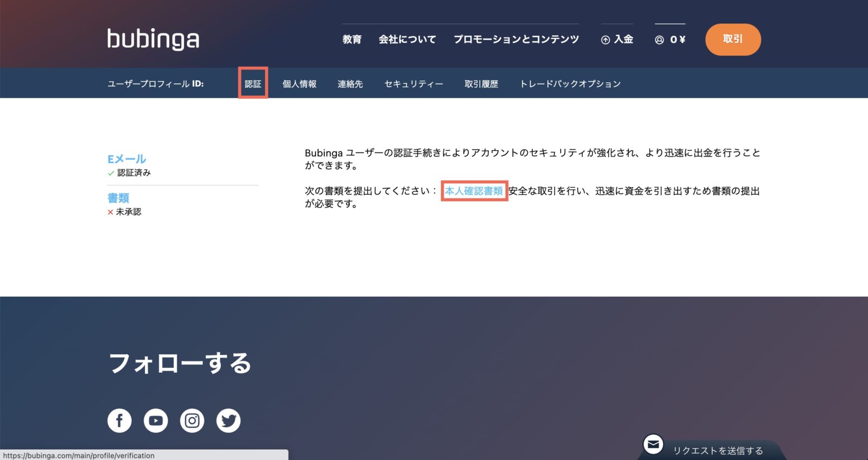This screenshot has width=868, height=460.
Task: Select the 認証 tab
Action: pyautogui.click(x=253, y=84)
